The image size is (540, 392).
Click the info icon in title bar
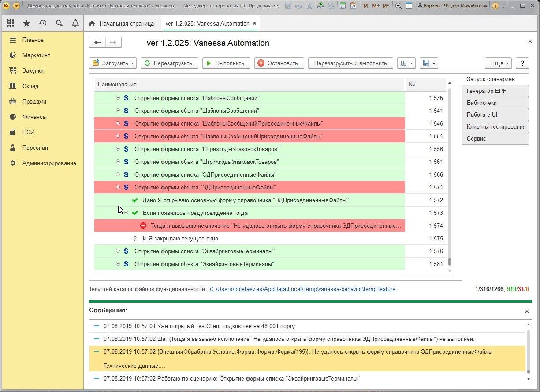[x=495, y=6]
